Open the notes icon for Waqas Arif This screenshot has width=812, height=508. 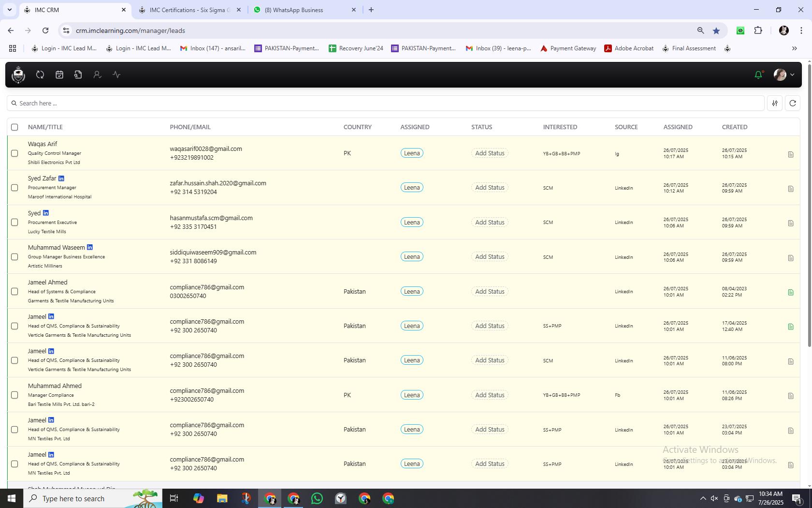click(791, 154)
